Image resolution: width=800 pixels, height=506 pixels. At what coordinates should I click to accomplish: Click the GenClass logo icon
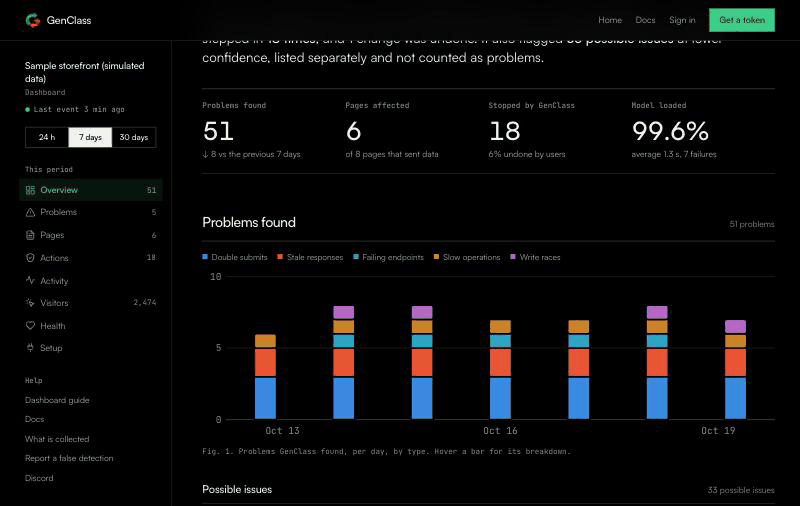tap(33, 20)
